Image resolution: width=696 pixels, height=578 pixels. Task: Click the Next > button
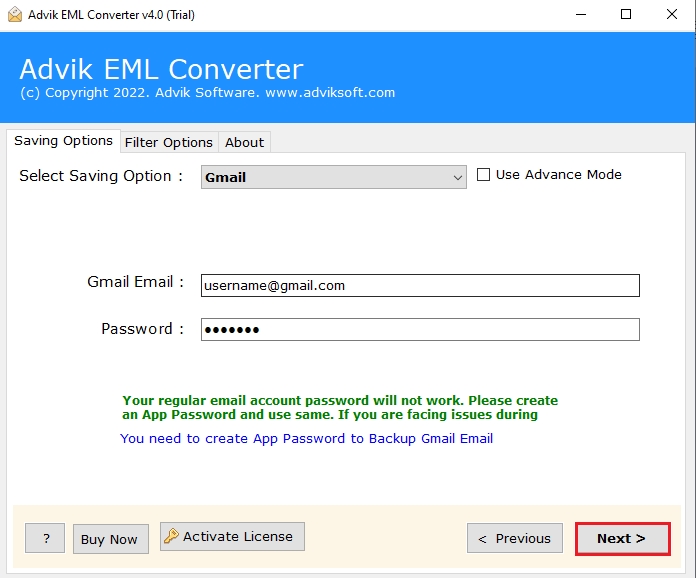pyautogui.click(x=622, y=538)
